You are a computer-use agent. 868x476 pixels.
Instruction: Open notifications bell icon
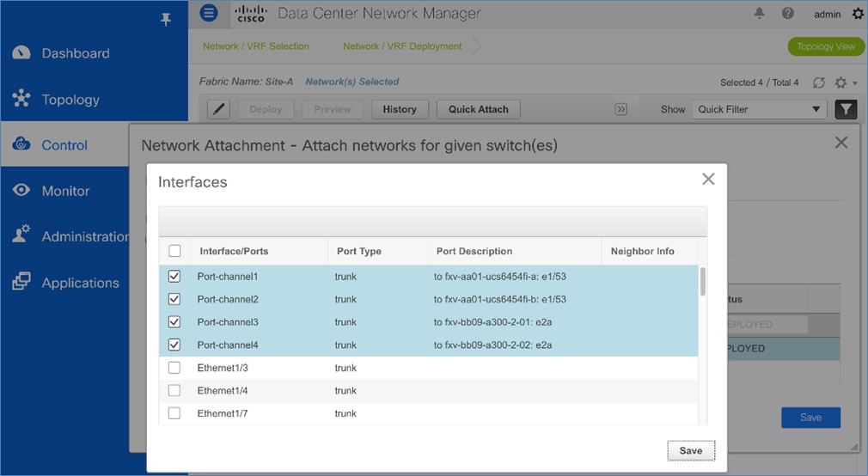click(x=759, y=13)
